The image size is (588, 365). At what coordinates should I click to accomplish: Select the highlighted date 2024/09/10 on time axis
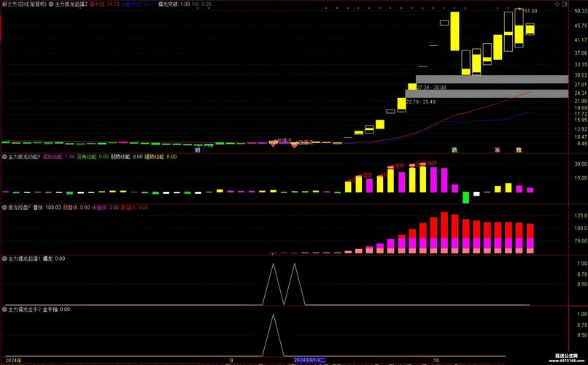[309, 360]
